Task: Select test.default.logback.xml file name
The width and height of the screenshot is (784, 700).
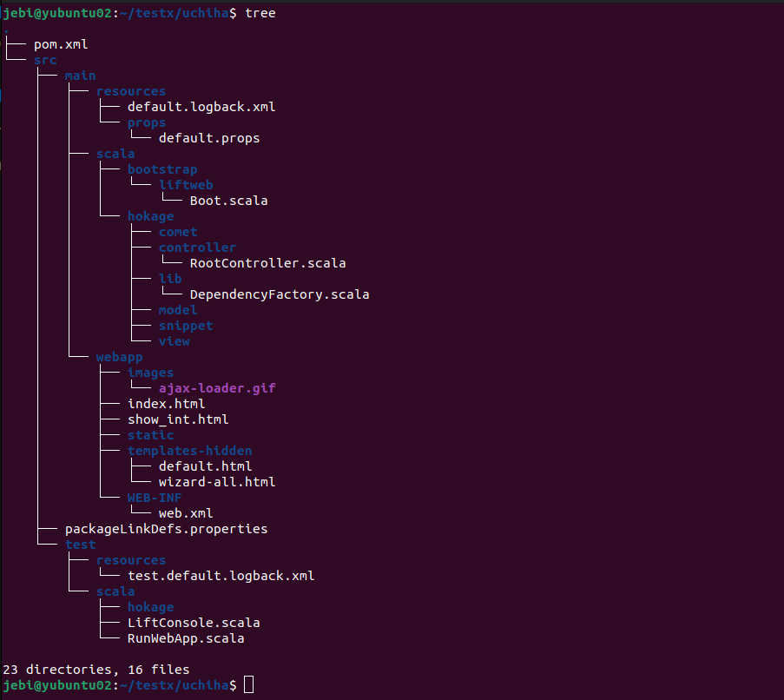Action: tap(221, 576)
